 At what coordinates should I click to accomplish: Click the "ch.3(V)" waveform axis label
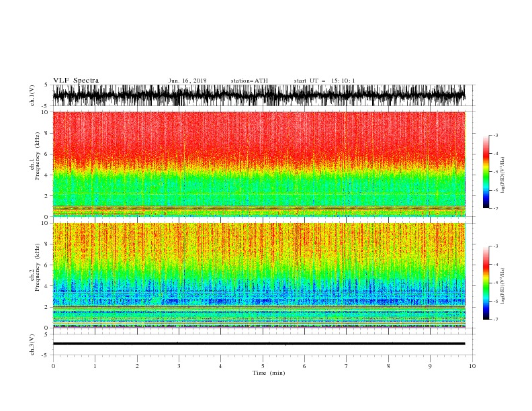pos(32,345)
